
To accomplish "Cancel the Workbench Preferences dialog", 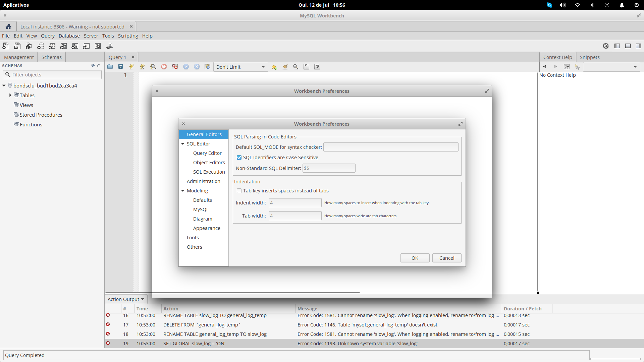I will [x=447, y=258].
